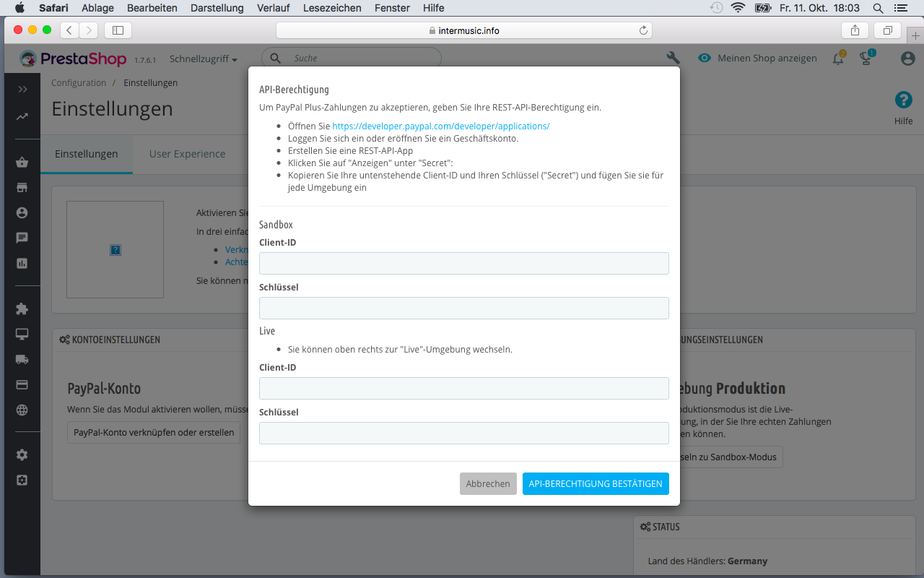Screen dimensions: 924x578
Task: Click the PrestaShop logo
Action: click(x=73, y=59)
